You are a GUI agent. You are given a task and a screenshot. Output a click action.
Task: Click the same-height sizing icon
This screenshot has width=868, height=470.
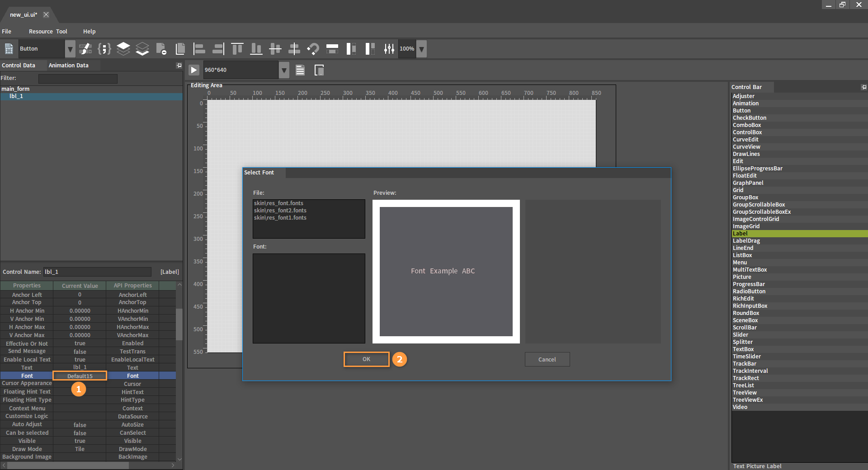(351, 48)
